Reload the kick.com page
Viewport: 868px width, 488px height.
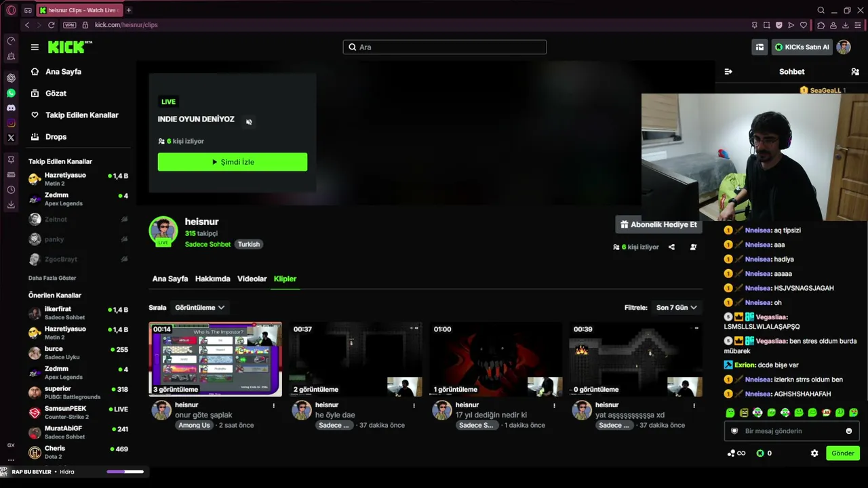(51, 25)
